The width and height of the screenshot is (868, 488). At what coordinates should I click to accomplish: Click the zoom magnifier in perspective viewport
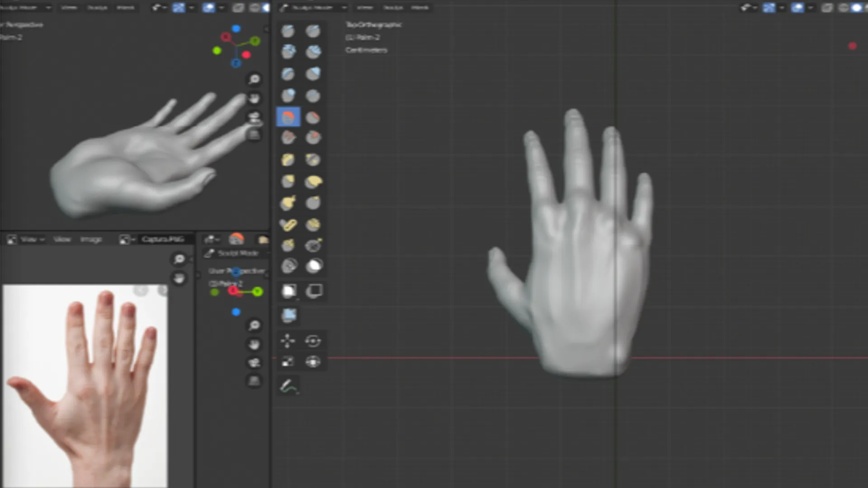pos(255,79)
